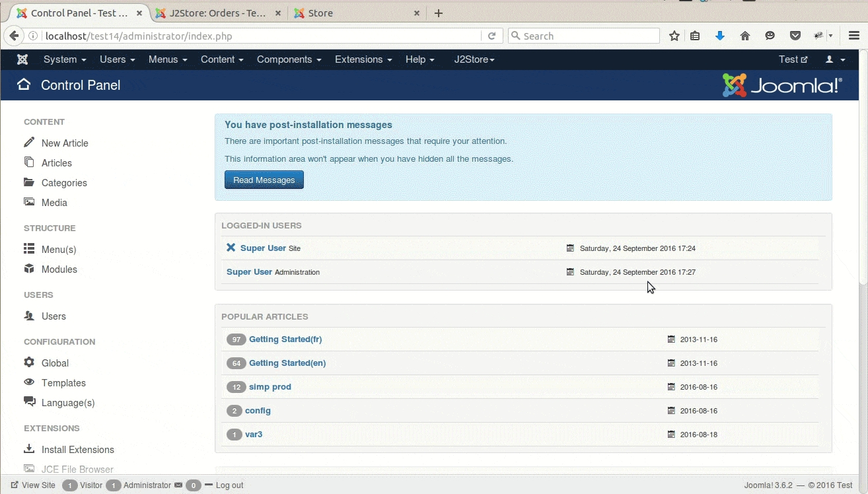Image resolution: width=868 pixels, height=494 pixels.
Task: Open the Firefox hamburger menu
Action: pos(853,36)
